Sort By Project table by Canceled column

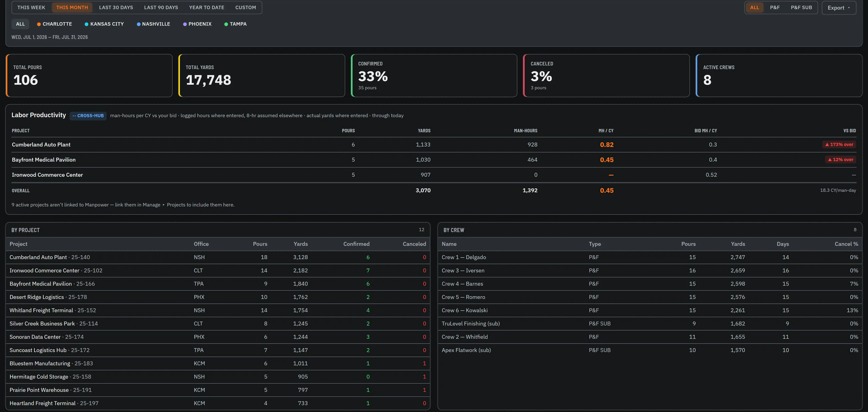pyautogui.click(x=414, y=244)
